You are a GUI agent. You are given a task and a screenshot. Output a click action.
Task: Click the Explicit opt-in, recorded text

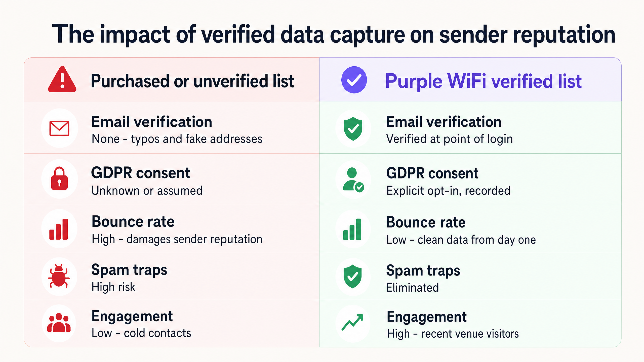point(448,191)
